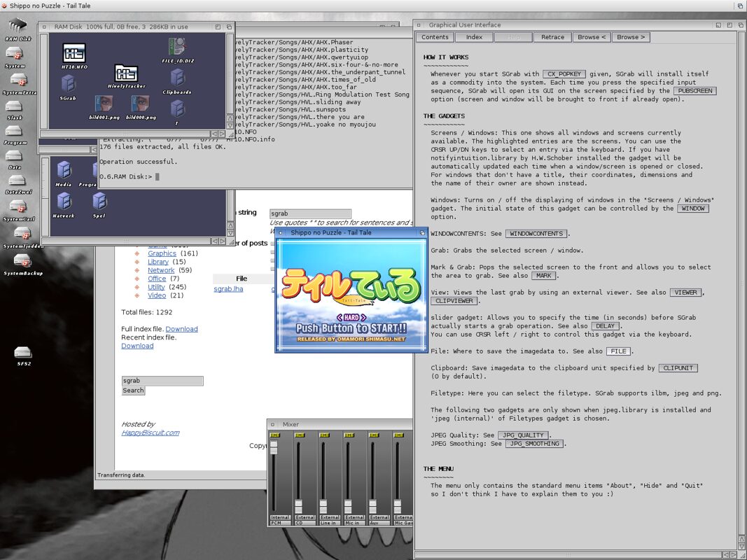Click the Retrace button in guide toolbar
Image resolution: width=747 pixels, height=560 pixels.
pos(552,37)
